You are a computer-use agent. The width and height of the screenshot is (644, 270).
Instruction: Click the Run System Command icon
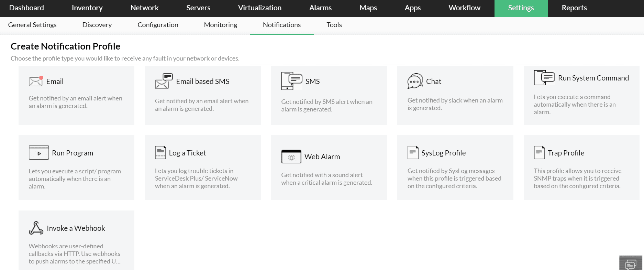tap(544, 78)
